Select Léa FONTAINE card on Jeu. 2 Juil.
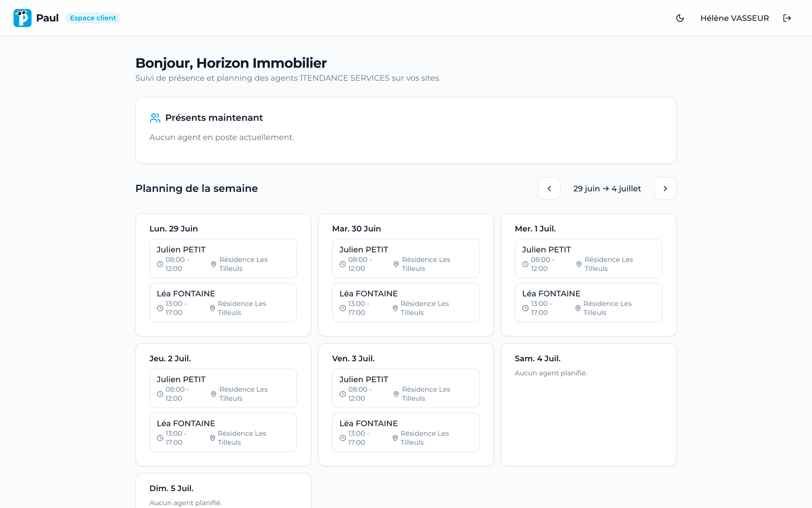The width and height of the screenshot is (812, 508). (223, 432)
